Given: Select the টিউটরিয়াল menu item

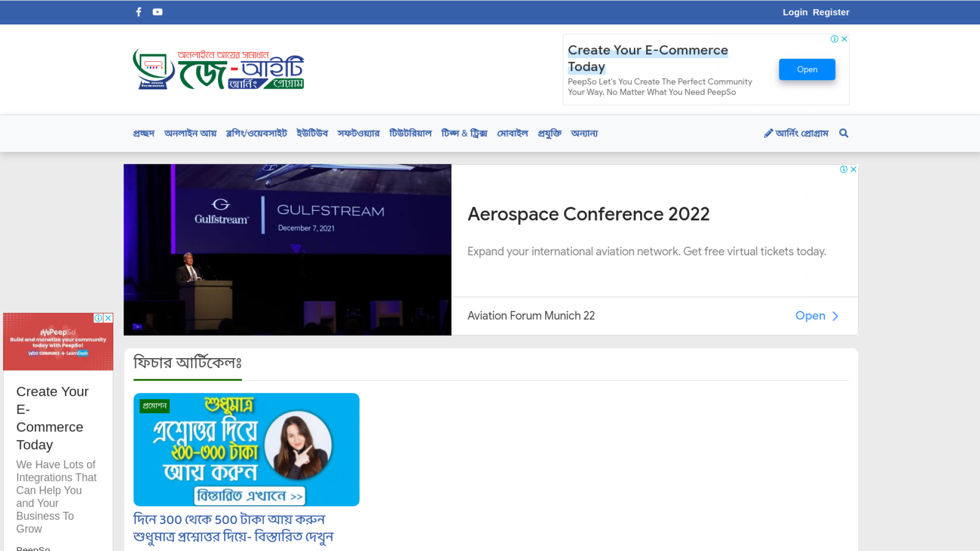Looking at the screenshot, I should [410, 133].
